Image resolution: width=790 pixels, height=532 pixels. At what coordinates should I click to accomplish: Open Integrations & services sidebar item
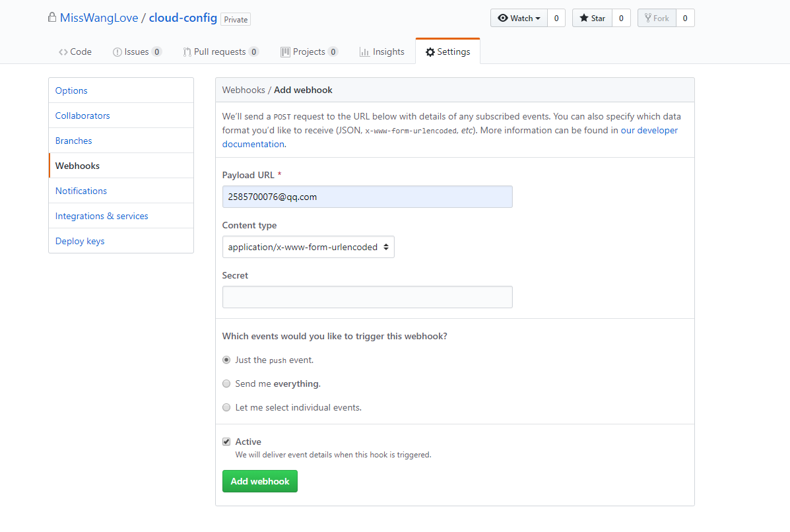click(x=121, y=216)
